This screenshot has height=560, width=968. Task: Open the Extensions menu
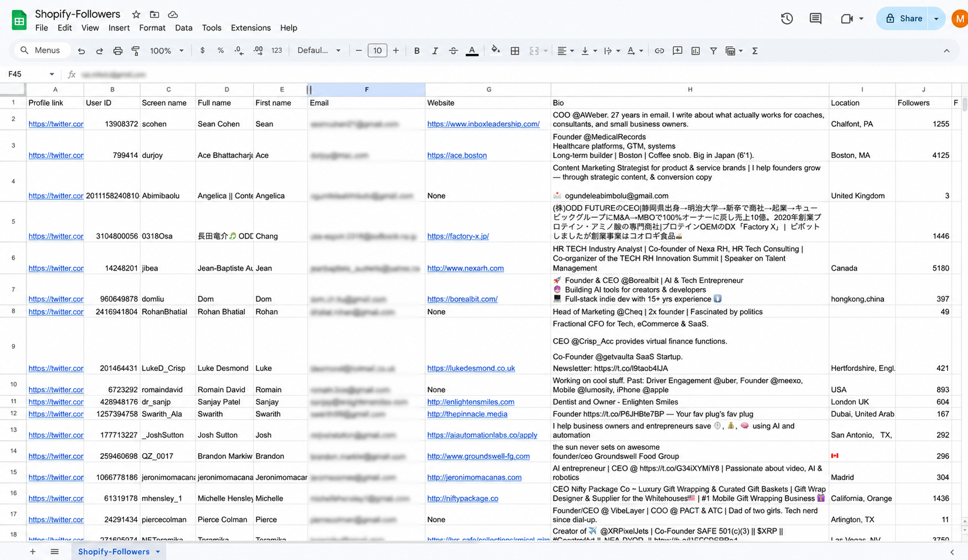pos(251,28)
